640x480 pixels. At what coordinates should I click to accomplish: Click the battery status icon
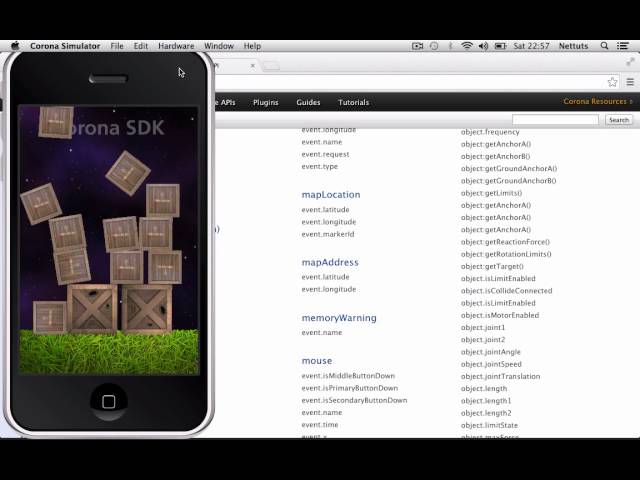point(500,46)
